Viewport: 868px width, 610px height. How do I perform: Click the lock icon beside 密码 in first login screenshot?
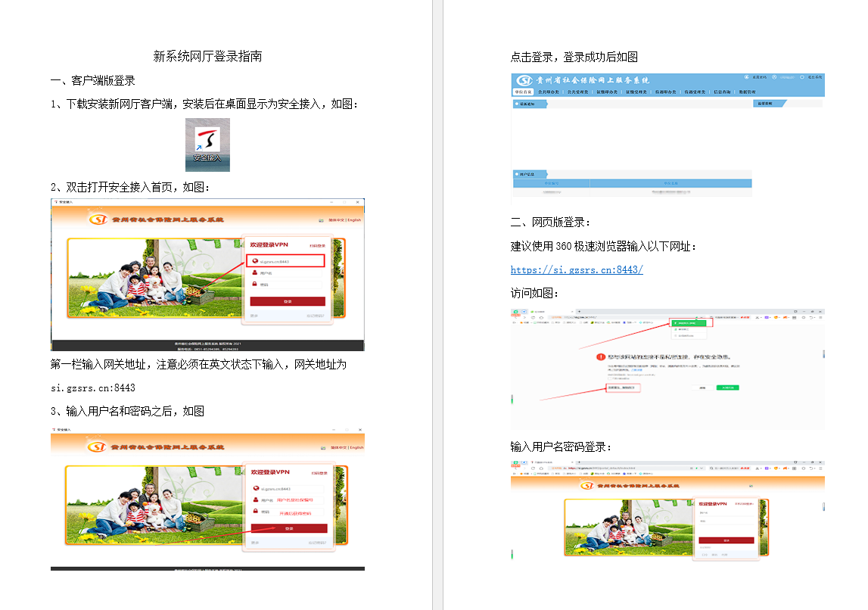[x=255, y=284]
